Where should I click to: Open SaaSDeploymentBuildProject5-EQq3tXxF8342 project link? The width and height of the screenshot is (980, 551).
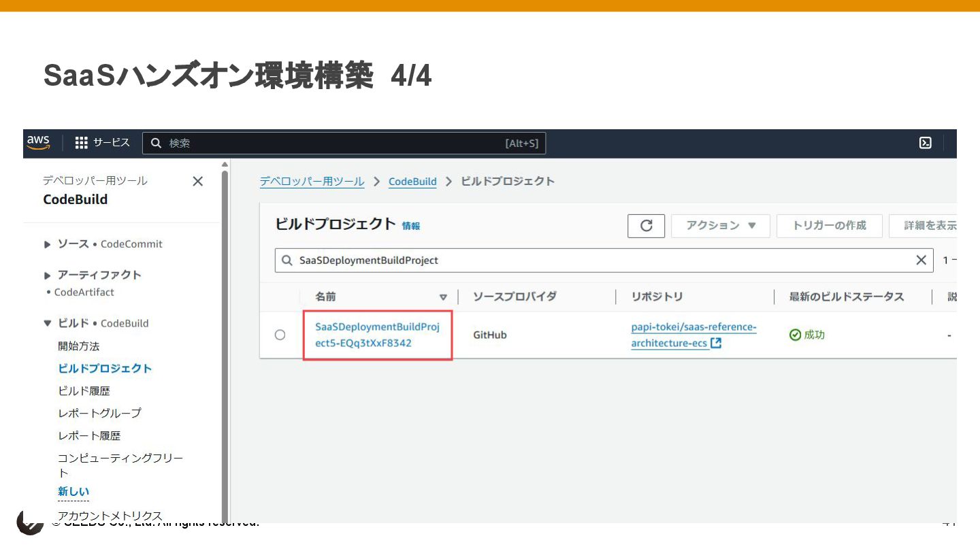click(378, 335)
